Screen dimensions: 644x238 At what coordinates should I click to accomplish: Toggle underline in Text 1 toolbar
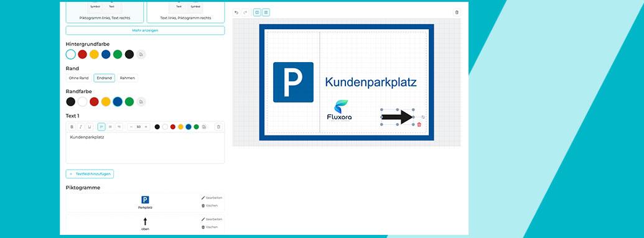(x=90, y=127)
